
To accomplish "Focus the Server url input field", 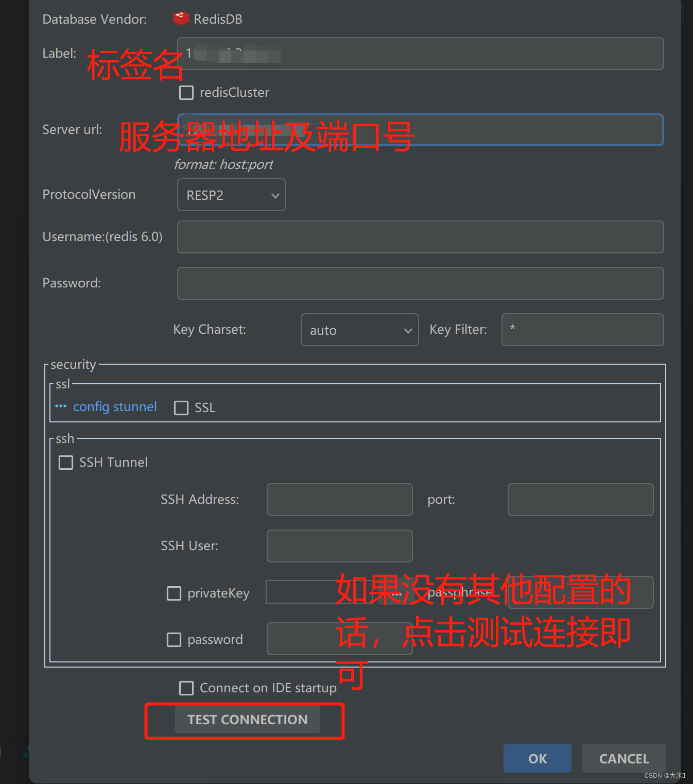I will 421,130.
